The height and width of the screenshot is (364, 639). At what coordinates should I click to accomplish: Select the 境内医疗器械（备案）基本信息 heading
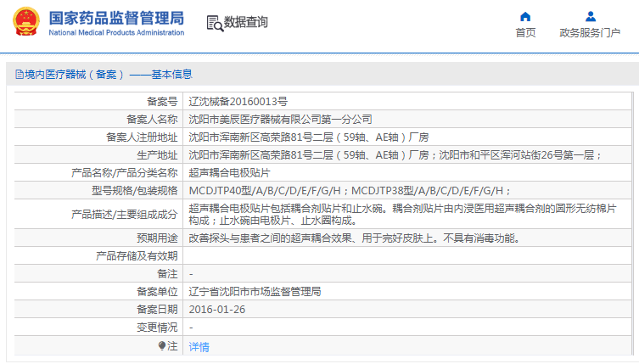click(x=108, y=74)
